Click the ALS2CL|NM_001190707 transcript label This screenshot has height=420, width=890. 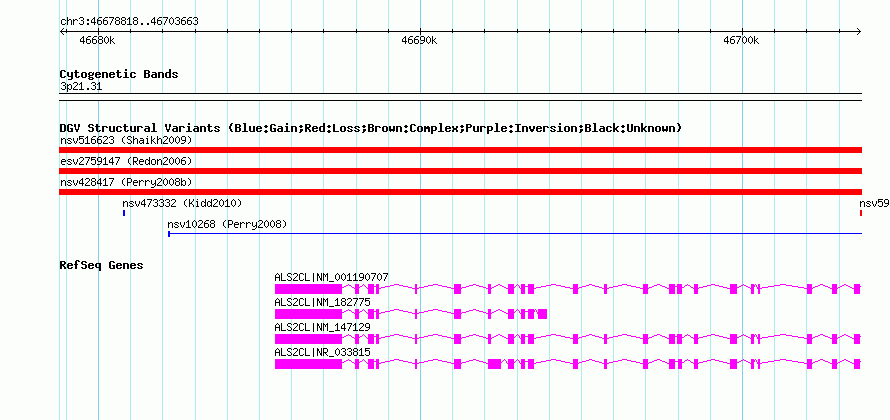point(331,277)
